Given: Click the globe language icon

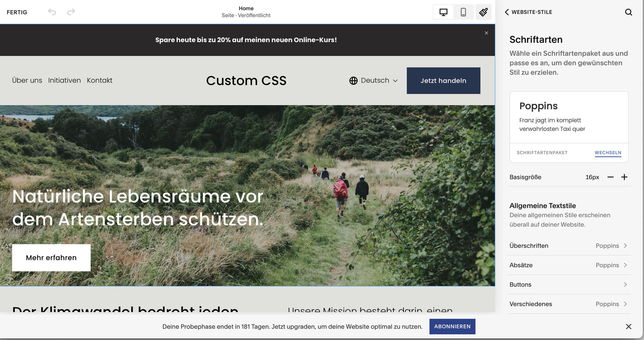Looking at the screenshot, I should [353, 81].
